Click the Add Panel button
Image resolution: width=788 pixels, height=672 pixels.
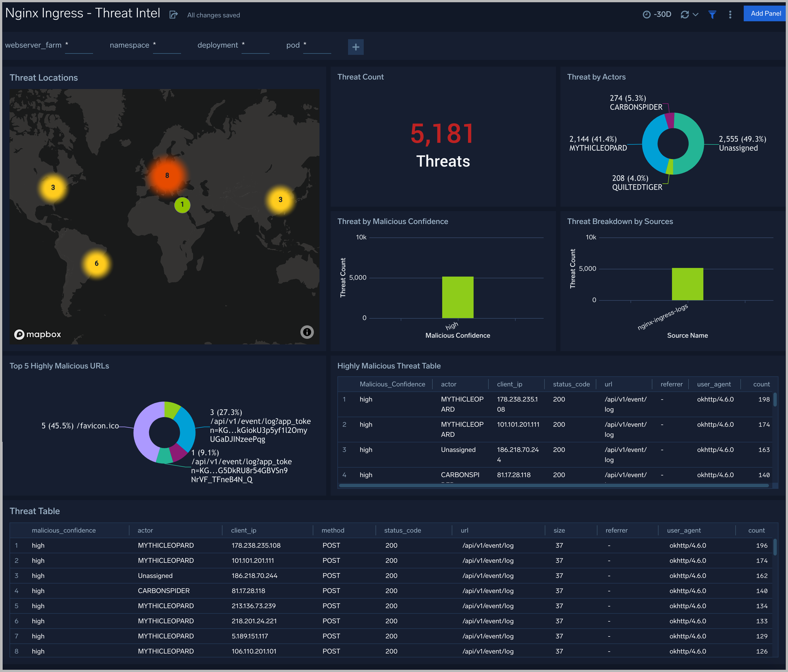(765, 13)
